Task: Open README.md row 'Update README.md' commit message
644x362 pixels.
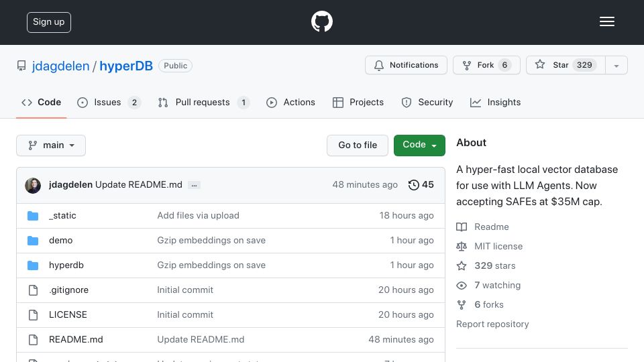Action: tap(201, 339)
